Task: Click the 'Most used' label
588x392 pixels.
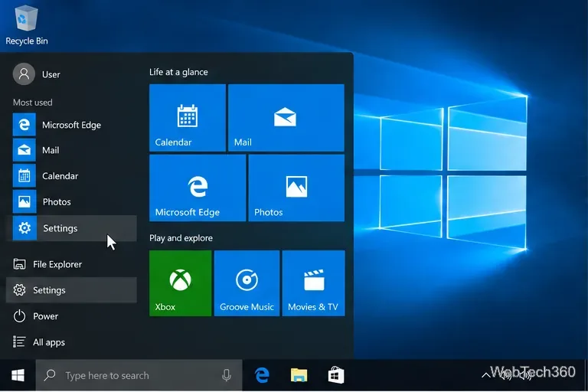Action: click(33, 103)
